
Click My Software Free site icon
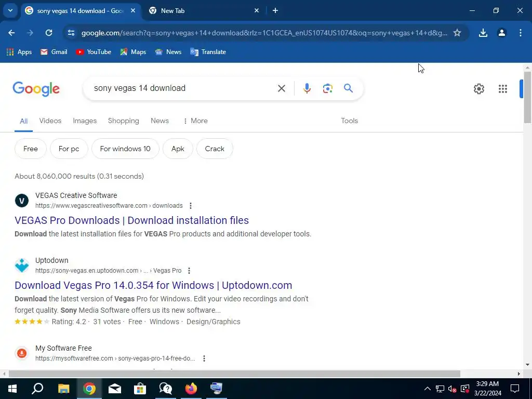point(22,353)
